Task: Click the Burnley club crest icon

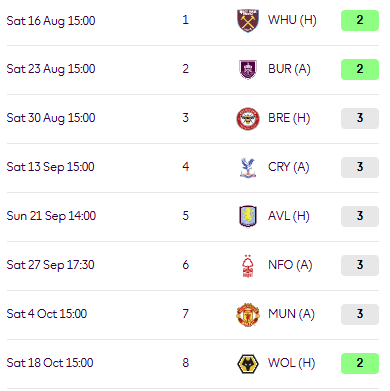Action: pos(248,69)
